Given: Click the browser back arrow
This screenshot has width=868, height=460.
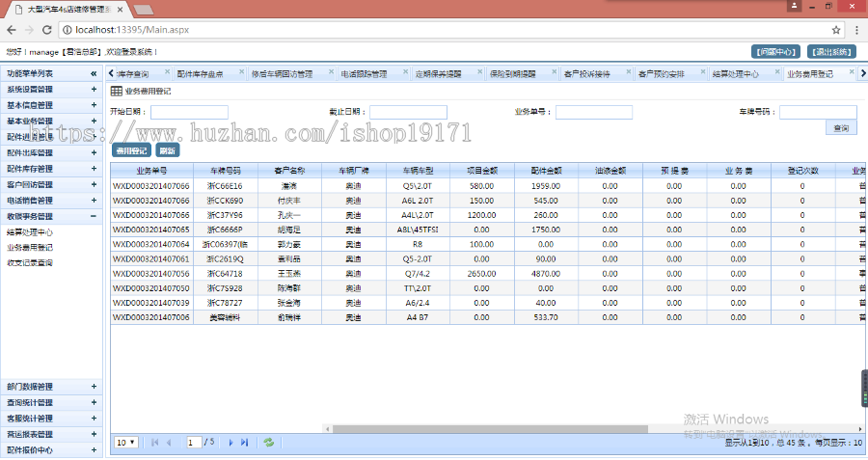Looking at the screenshot, I should (12, 30).
